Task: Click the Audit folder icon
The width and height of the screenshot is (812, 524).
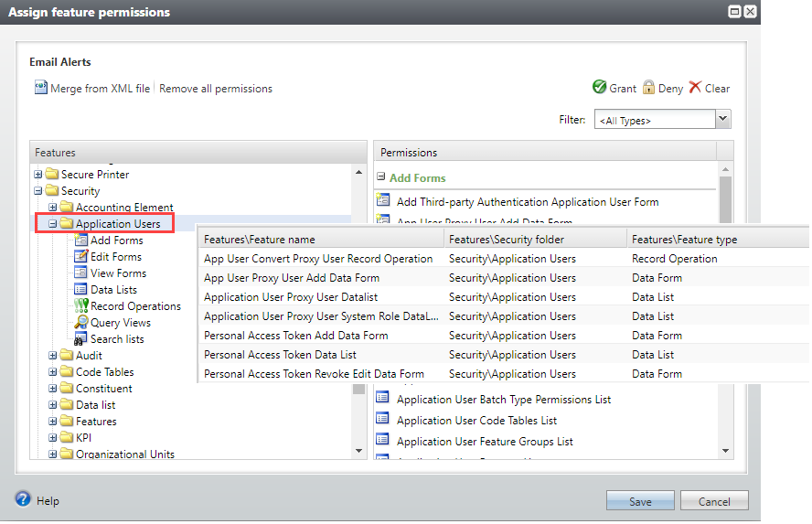Action: point(66,355)
